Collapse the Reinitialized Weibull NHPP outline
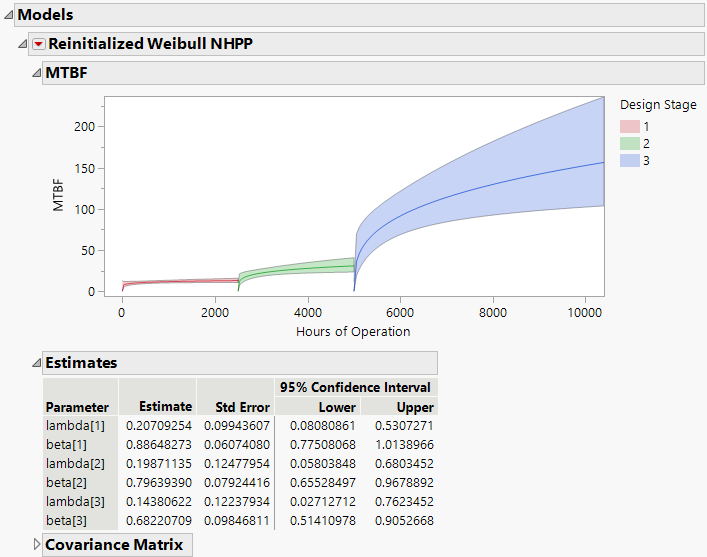This screenshot has width=707, height=557. 23,44
